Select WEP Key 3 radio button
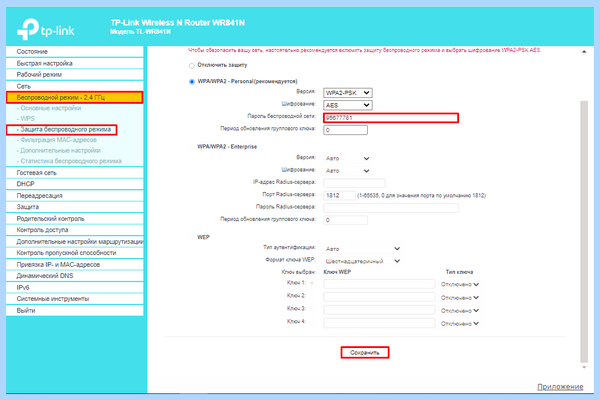 (x=312, y=309)
